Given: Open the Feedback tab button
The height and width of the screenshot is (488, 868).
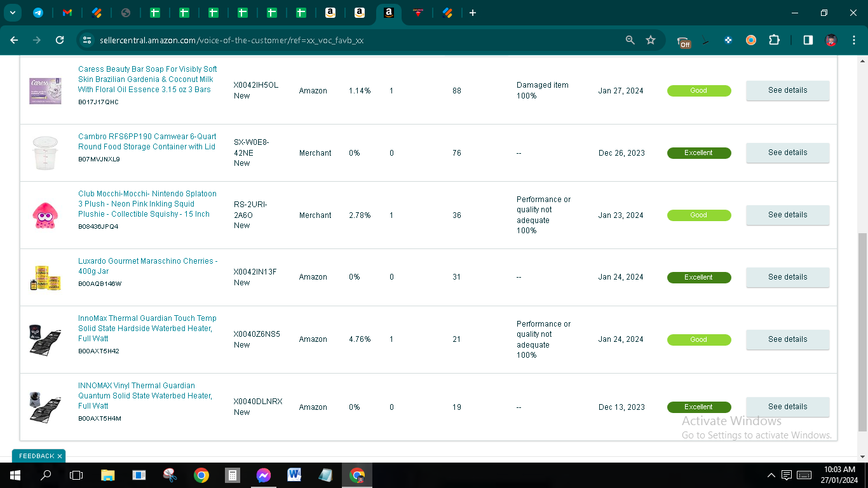Looking at the screenshot, I should (x=36, y=456).
